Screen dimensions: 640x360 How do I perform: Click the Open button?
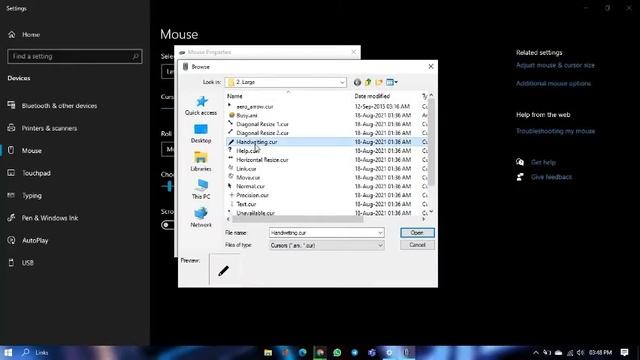pyautogui.click(x=417, y=233)
